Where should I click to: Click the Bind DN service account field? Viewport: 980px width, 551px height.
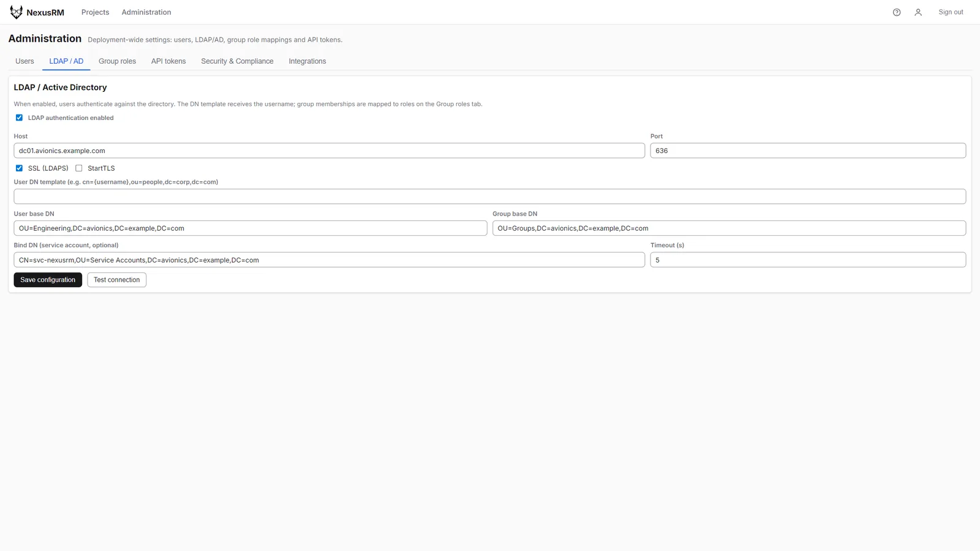pyautogui.click(x=329, y=260)
